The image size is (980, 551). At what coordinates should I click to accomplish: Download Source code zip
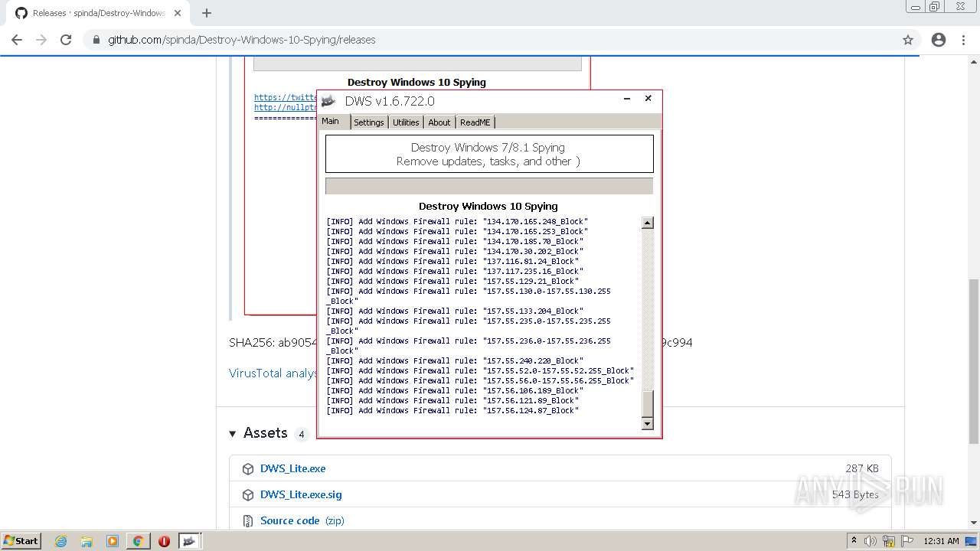coord(302,521)
